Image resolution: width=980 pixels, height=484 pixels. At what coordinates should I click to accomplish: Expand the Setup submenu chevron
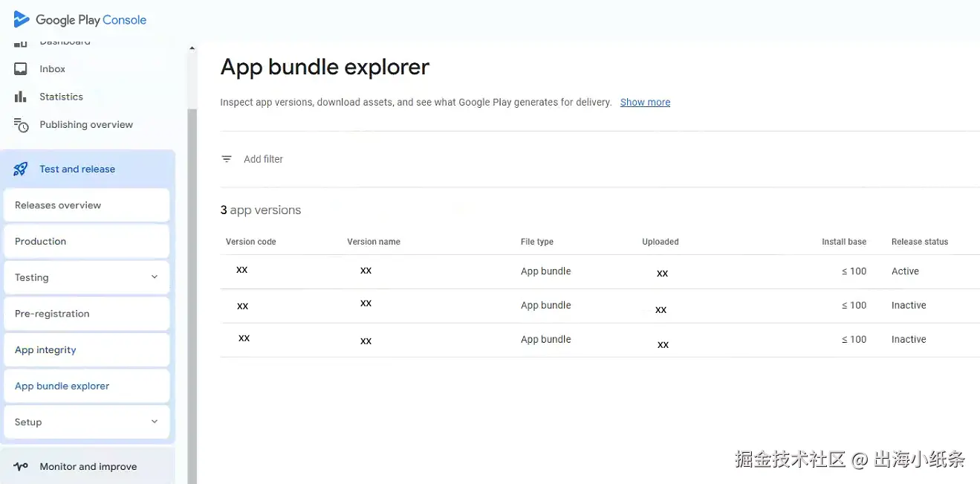[x=155, y=422]
